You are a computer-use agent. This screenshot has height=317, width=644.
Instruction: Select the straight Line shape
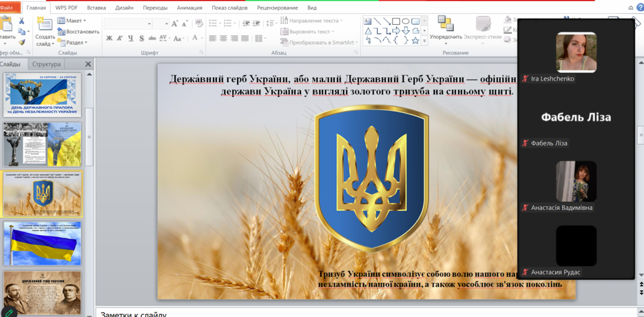tap(378, 21)
